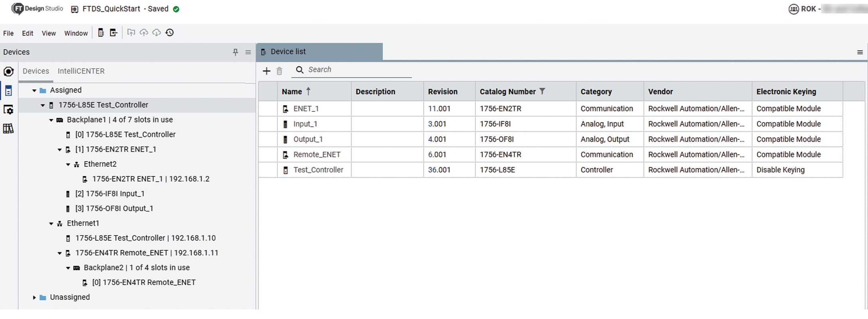
Task: Click the export document toolbar icon
Action: pos(114,33)
